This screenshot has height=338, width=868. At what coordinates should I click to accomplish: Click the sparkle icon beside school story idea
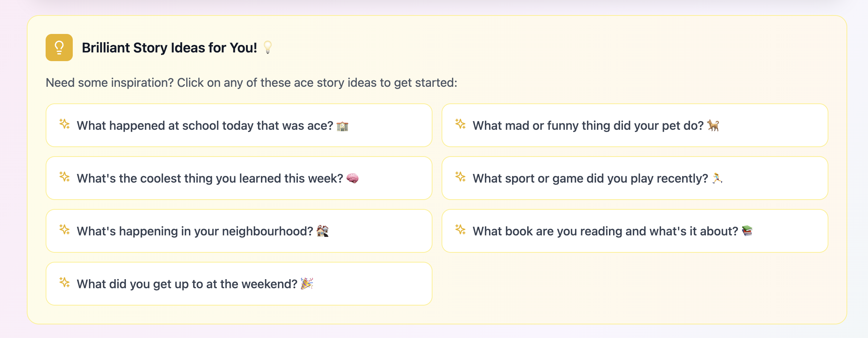click(64, 124)
